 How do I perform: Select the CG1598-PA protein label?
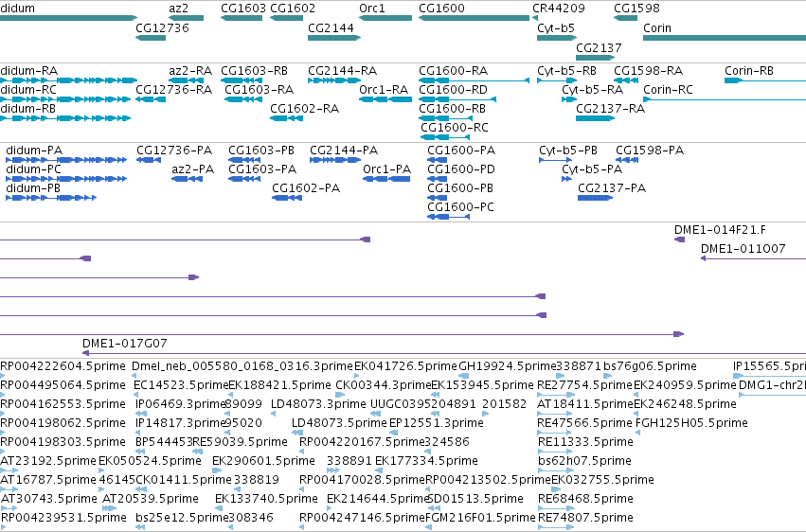tap(650, 151)
